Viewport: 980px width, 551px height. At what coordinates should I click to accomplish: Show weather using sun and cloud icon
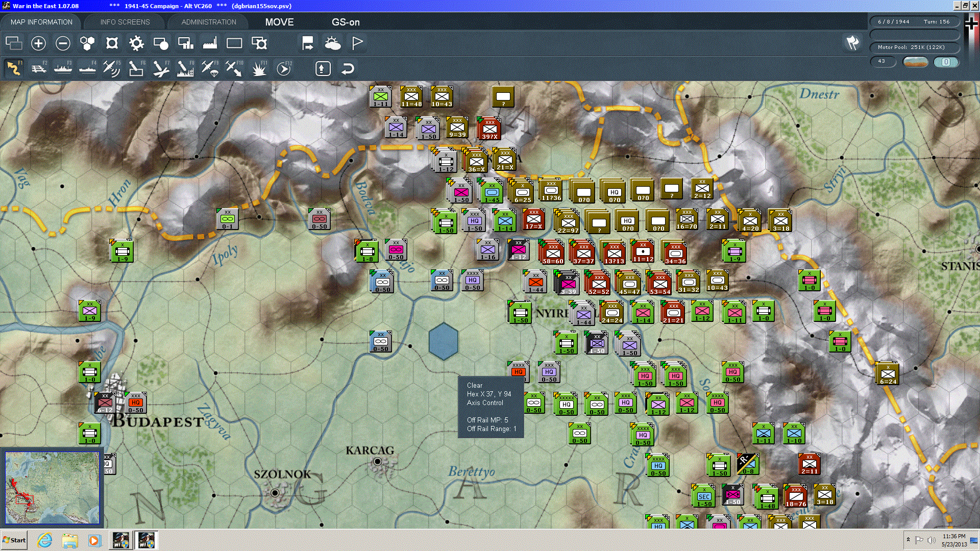[x=333, y=43]
